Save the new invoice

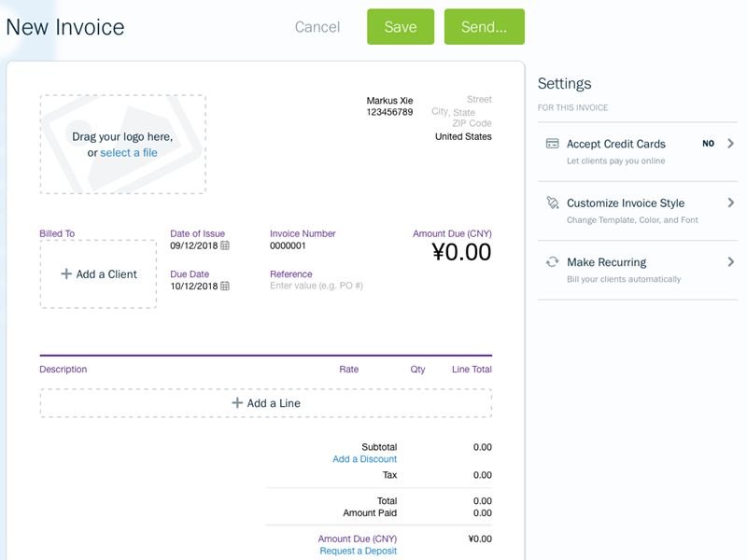(400, 27)
